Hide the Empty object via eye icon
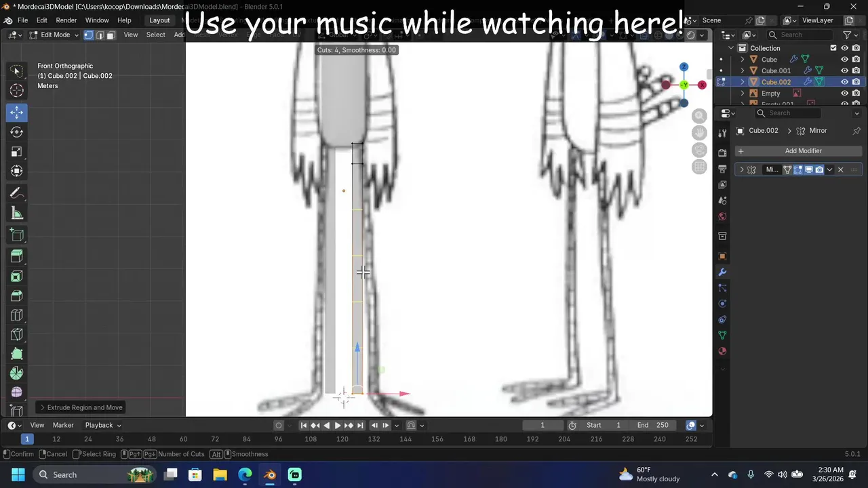This screenshot has height=488, width=868. pyautogui.click(x=845, y=94)
